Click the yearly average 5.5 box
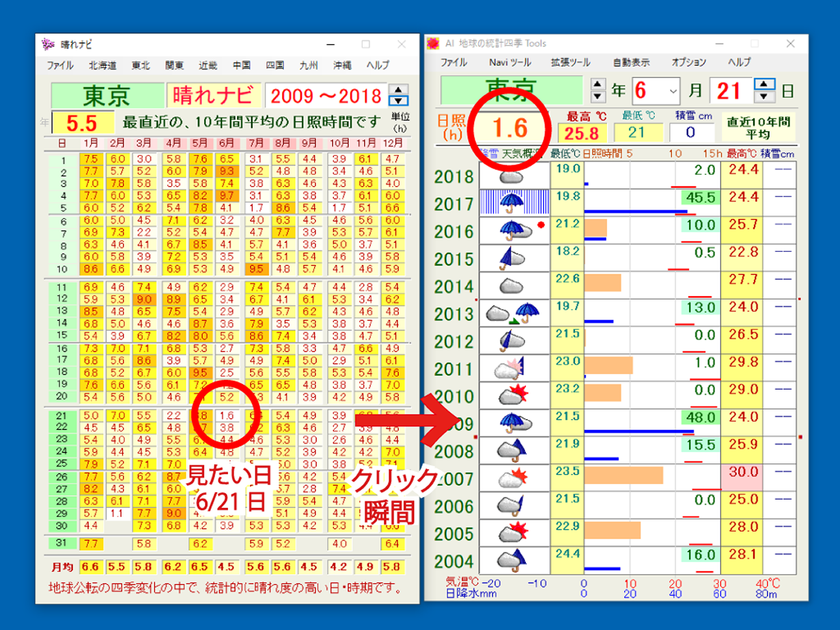 82,123
